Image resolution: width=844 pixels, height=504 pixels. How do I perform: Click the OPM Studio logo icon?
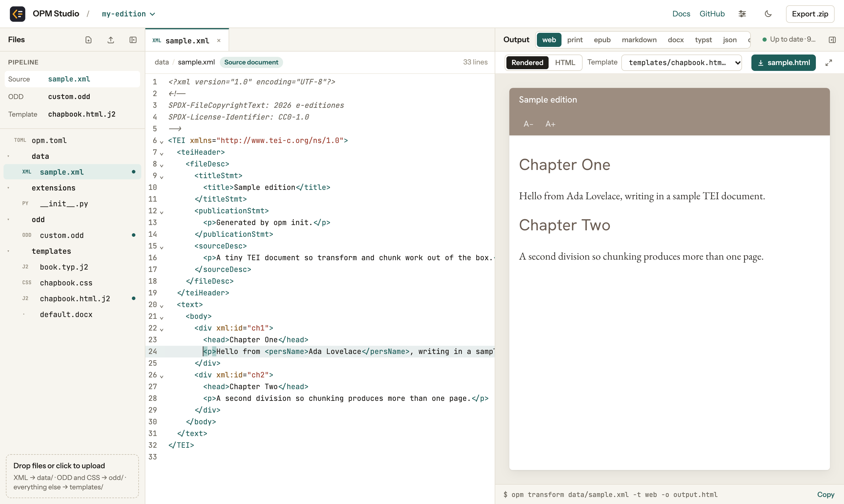[x=17, y=14]
